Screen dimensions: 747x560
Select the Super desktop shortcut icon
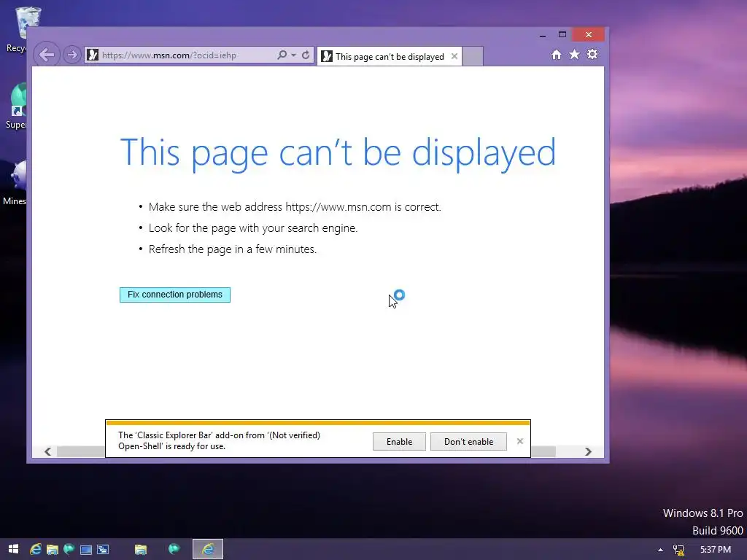coord(16,106)
